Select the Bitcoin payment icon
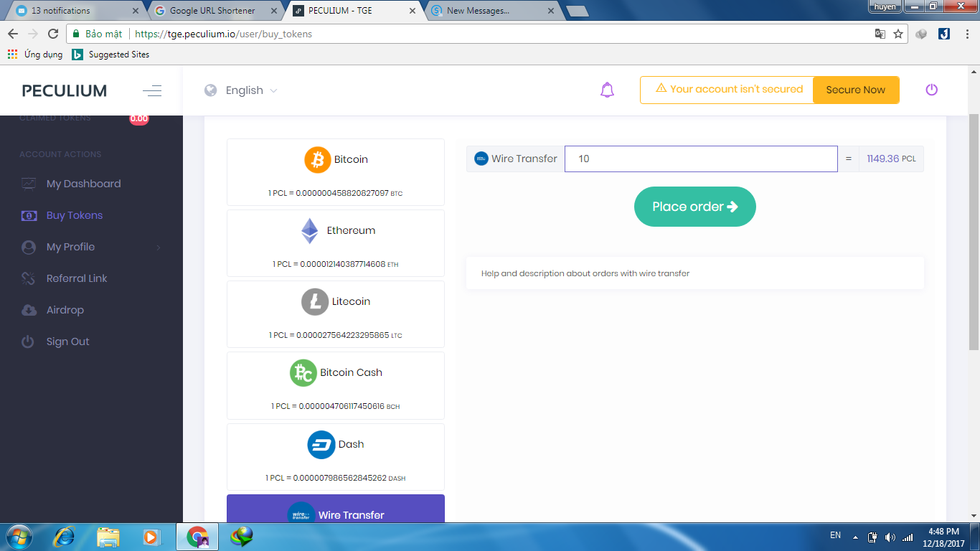The image size is (980, 551). click(x=318, y=159)
